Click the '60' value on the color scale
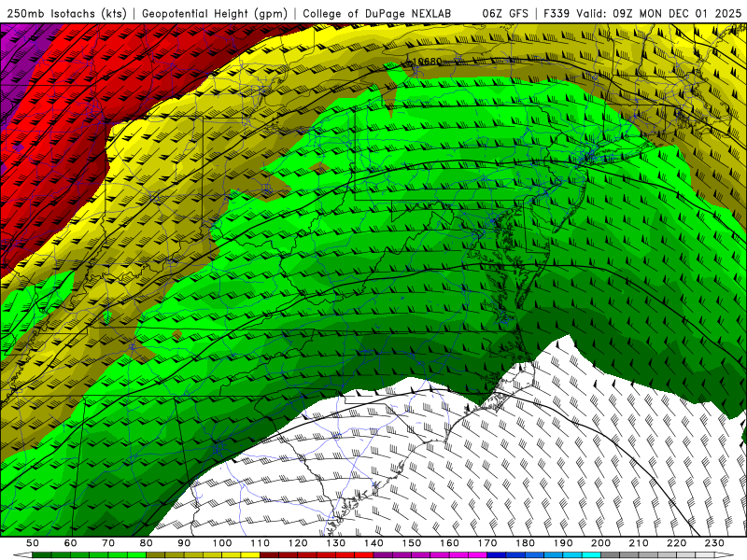This screenshot has width=747, height=560. pos(71,543)
